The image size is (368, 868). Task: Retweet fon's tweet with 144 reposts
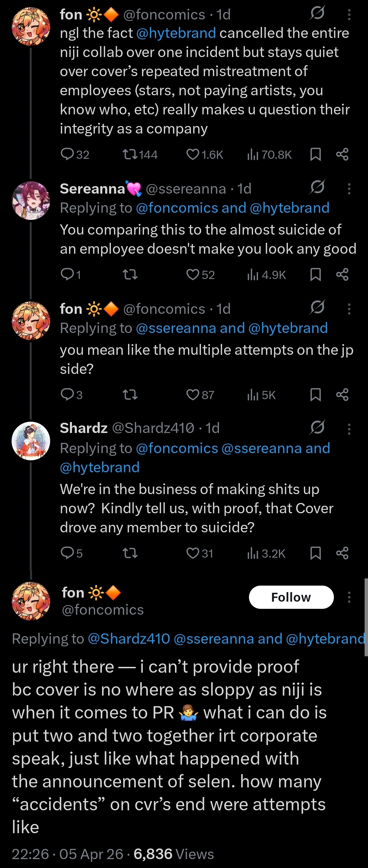tap(130, 155)
